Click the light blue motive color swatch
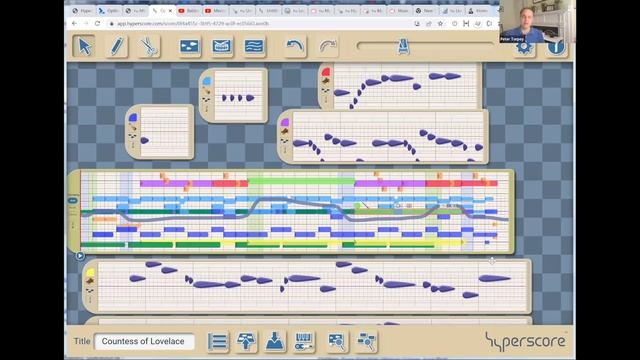The image size is (640, 360). [207, 81]
